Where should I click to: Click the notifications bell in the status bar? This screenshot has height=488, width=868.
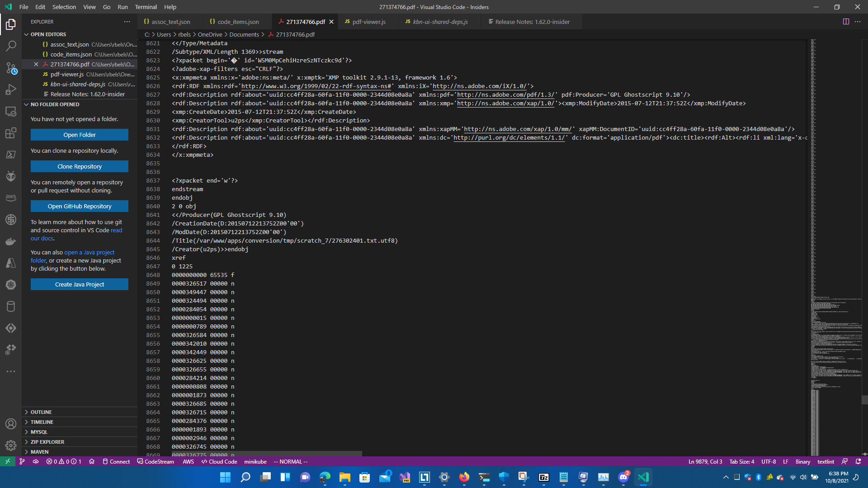858,461
